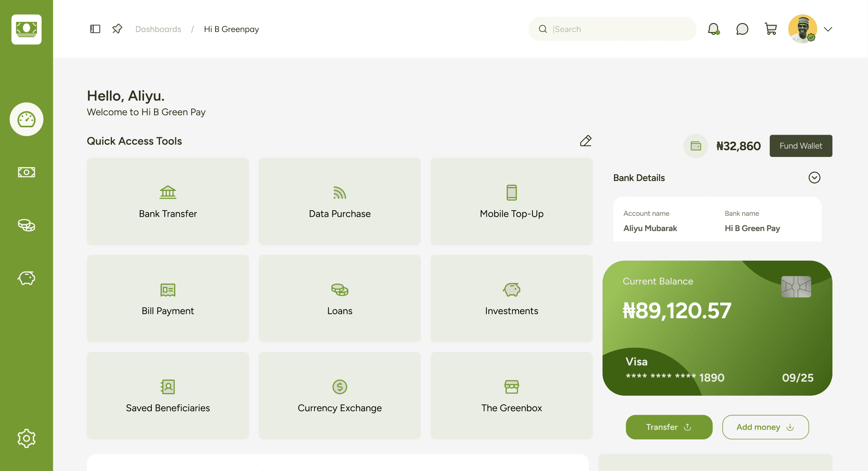Click the ₦89,120.57 current balance

tap(677, 311)
